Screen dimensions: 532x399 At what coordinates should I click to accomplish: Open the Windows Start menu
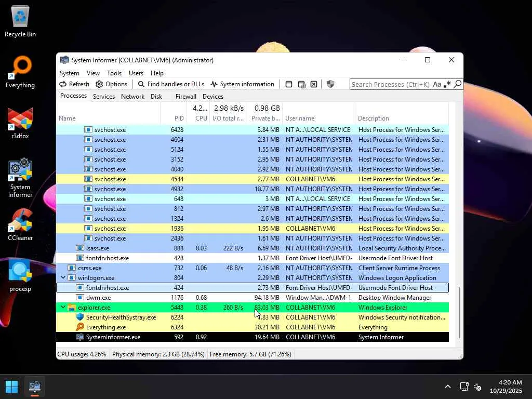[x=12, y=387]
